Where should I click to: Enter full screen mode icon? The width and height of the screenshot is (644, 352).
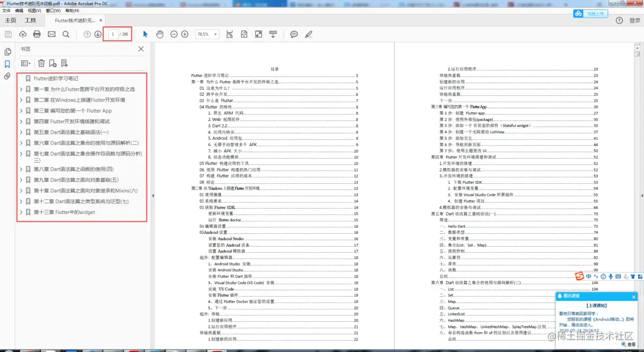pos(259,34)
